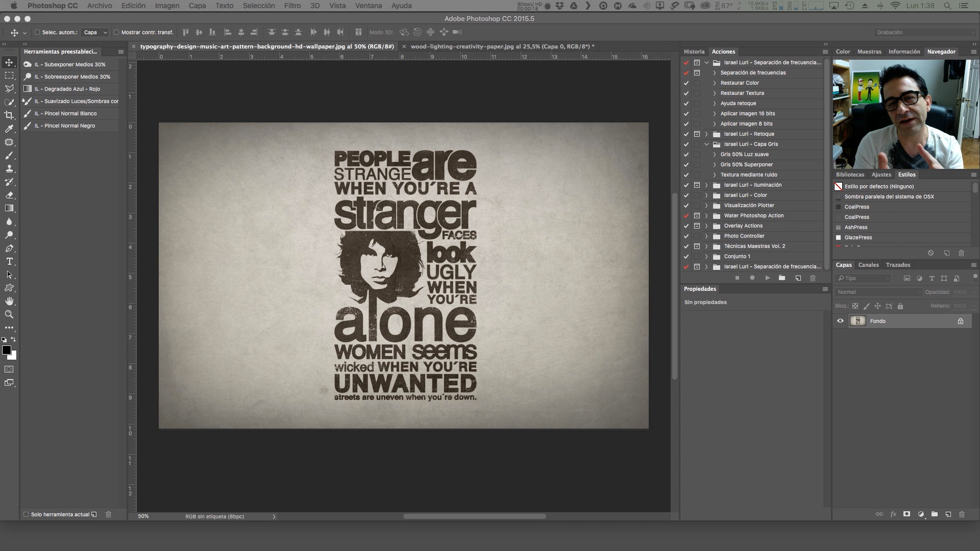Image resolution: width=980 pixels, height=551 pixels.
Task: Select IL - Subexponer Medios 30% preset
Action: pos(71,64)
